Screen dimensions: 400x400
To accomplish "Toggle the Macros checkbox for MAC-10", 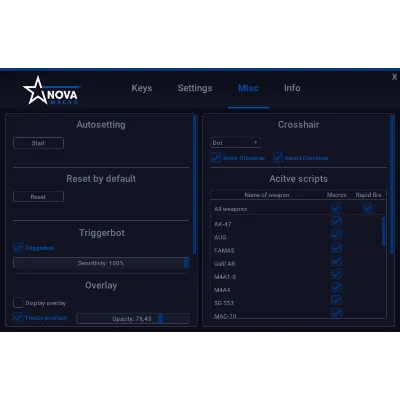I will [336, 313].
